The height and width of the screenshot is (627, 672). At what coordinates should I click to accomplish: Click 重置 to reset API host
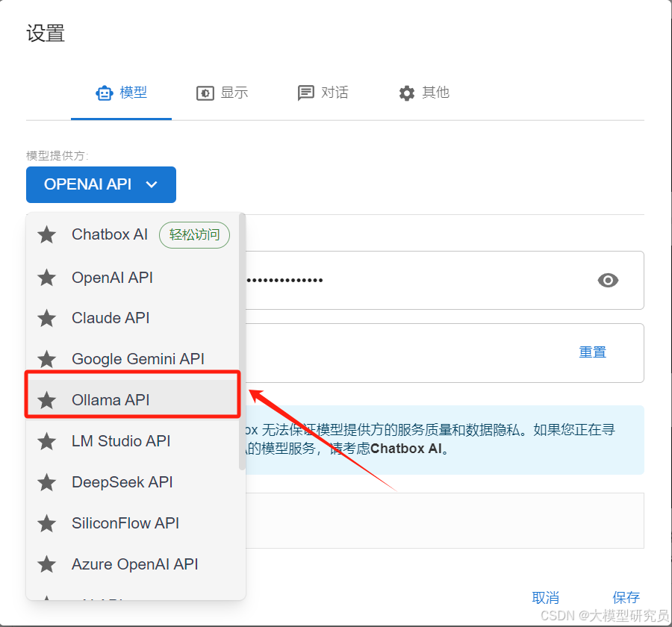click(x=592, y=352)
